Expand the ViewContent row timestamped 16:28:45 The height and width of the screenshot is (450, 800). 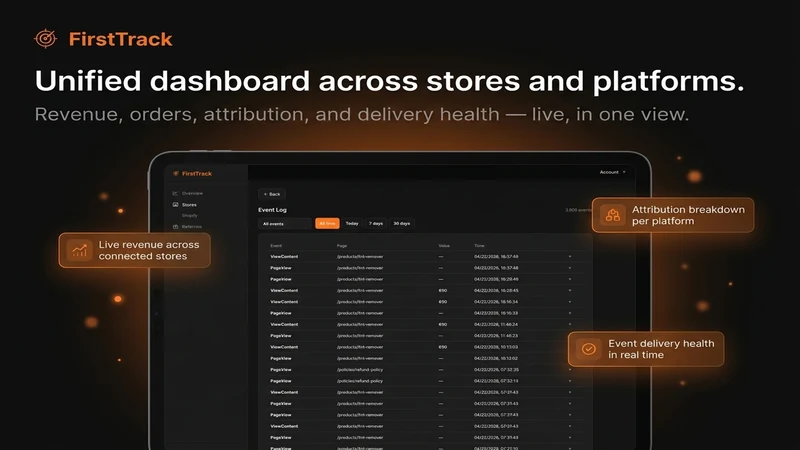[570, 290]
